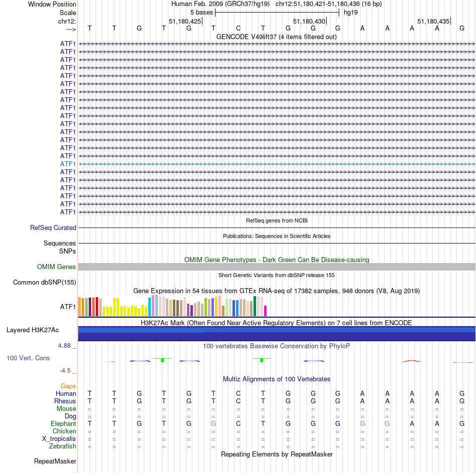
Task: Click the hg19 label beside the scale bar
Action: [x=351, y=13]
